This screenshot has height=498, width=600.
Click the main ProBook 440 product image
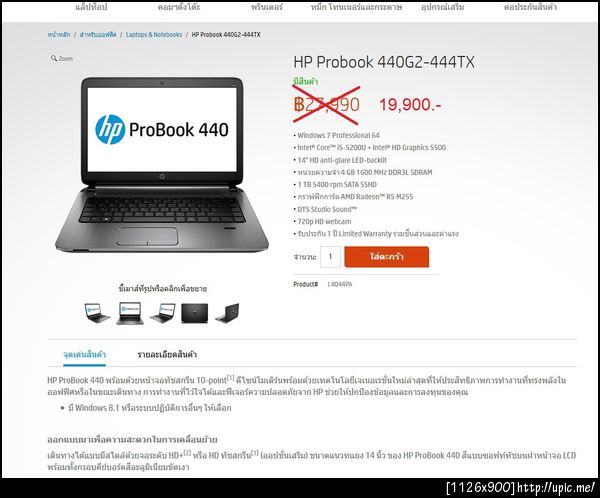tap(162, 165)
